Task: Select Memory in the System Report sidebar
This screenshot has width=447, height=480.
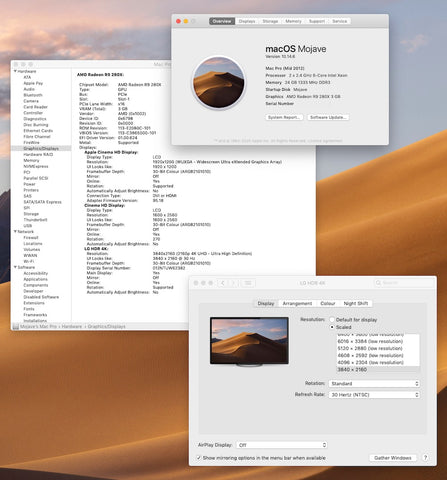Action: click(31, 160)
